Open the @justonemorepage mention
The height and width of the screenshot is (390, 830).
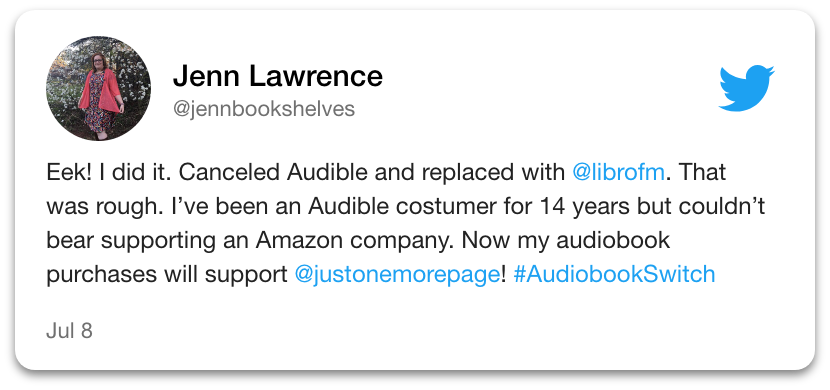coord(396,275)
